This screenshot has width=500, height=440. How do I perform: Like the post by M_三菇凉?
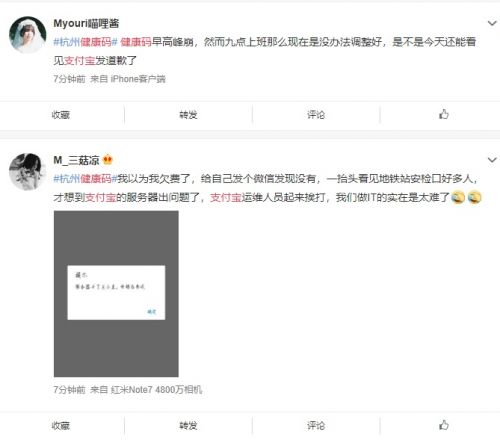[444, 425]
